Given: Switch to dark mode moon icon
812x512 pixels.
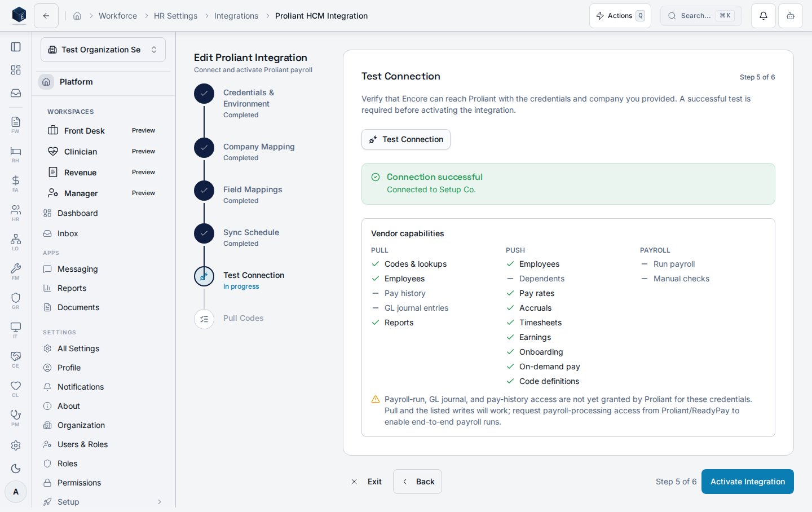Looking at the screenshot, I should tap(16, 469).
